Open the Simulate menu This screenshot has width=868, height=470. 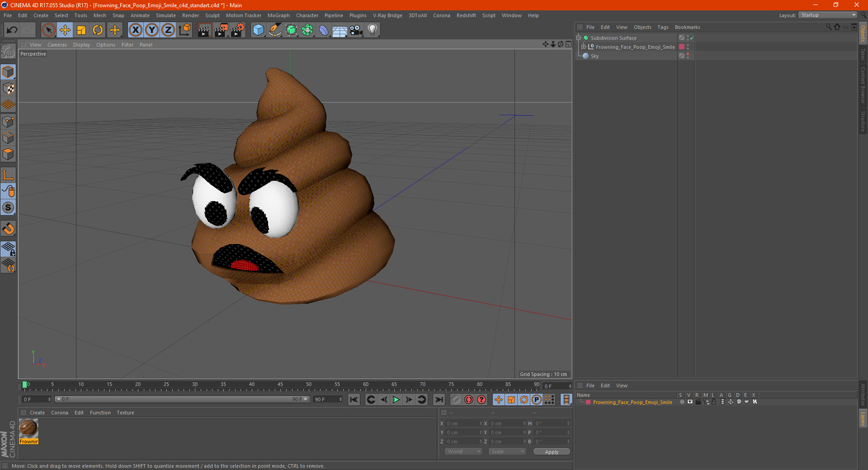[x=166, y=15]
